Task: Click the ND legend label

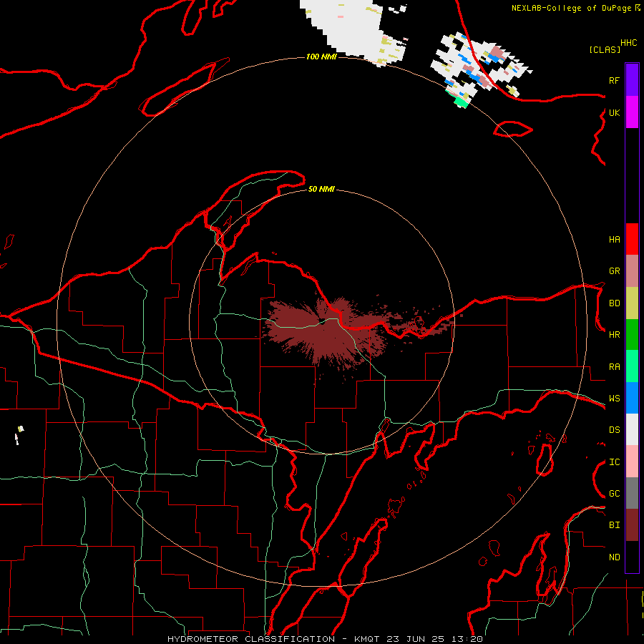Action: click(614, 557)
